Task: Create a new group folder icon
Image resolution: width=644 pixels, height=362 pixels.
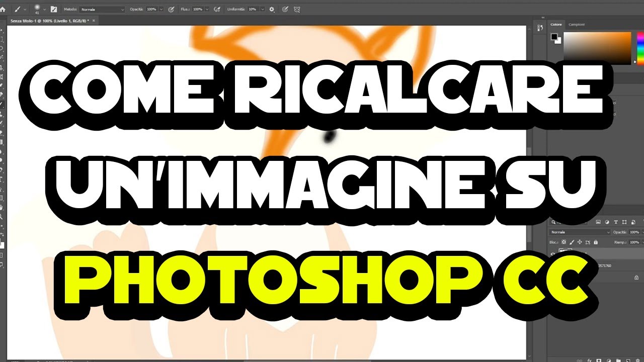Action: click(x=618, y=360)
